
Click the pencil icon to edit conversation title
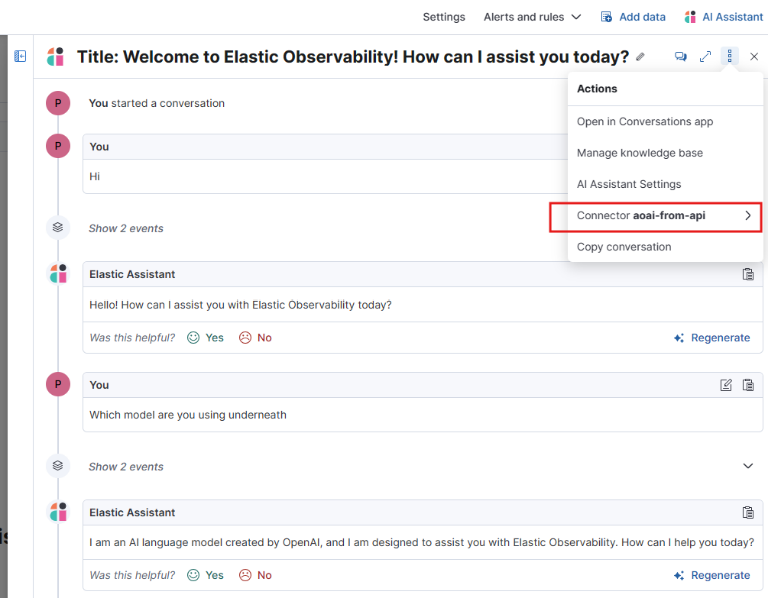click(641, 57)
